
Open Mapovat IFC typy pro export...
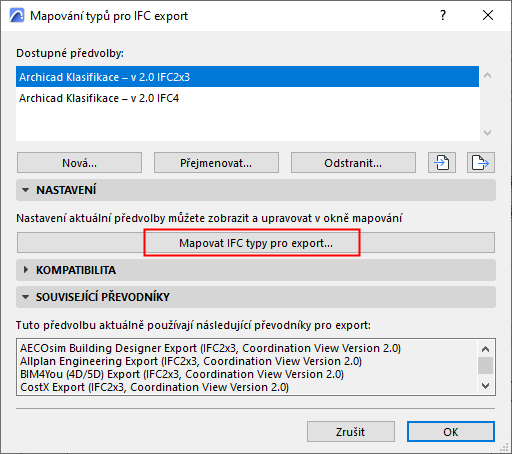click(x=256, y=243)
